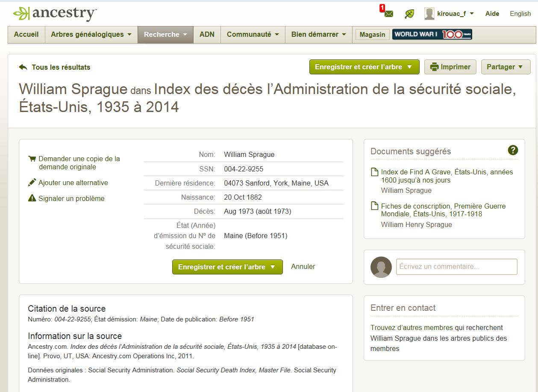
Task: Click the Information sur la source heading
Action: tap(75, 336)
